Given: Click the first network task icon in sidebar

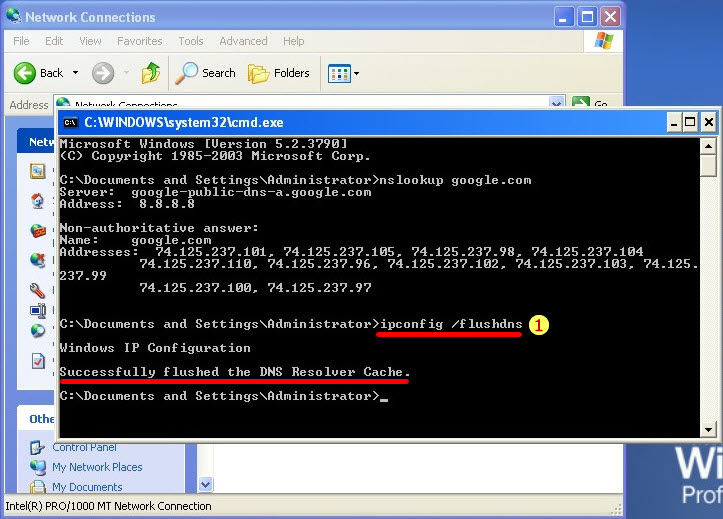Looking at the screenshot, I should 37,171.
